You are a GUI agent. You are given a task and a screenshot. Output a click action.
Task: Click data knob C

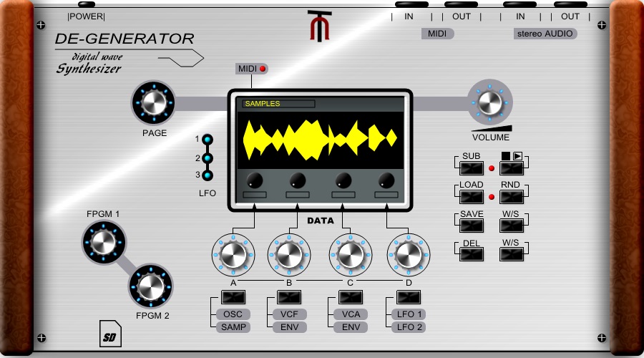(350, 254)
